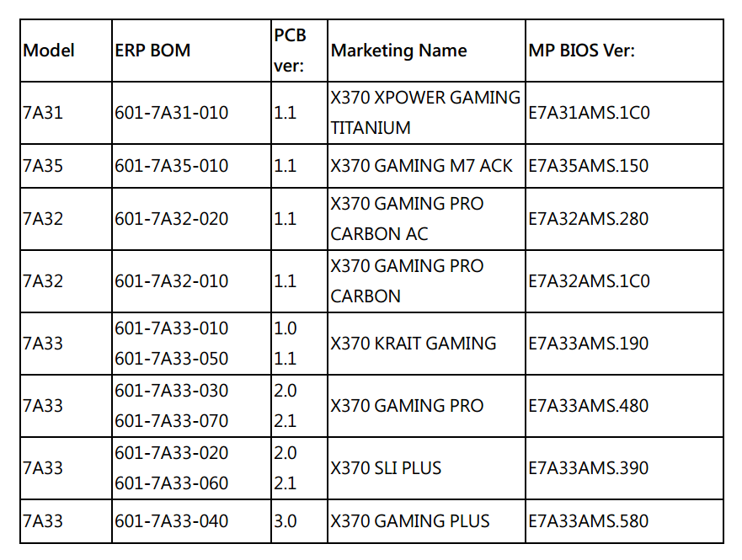Viewport: 742px width, 560px height.
Task: Click BIOS version E7A33AMS.480
Action: tap(589, 406)
